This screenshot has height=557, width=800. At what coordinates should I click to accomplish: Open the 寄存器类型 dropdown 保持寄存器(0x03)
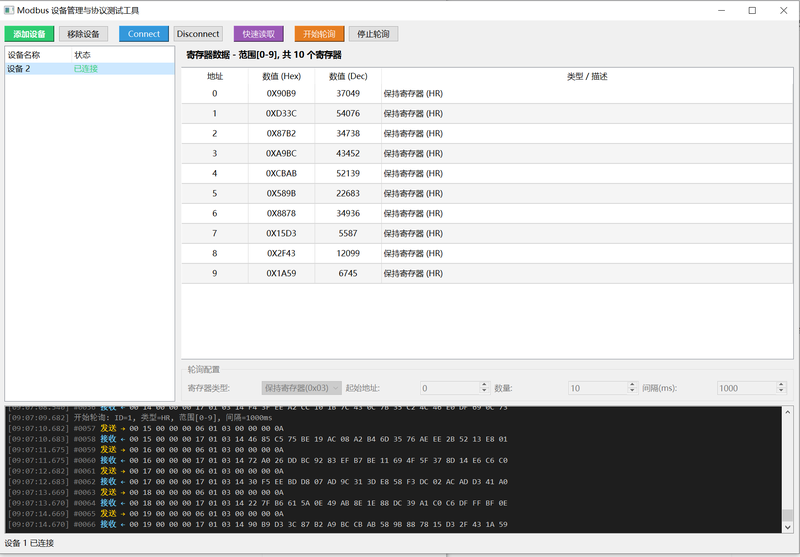tap(302, 388)
